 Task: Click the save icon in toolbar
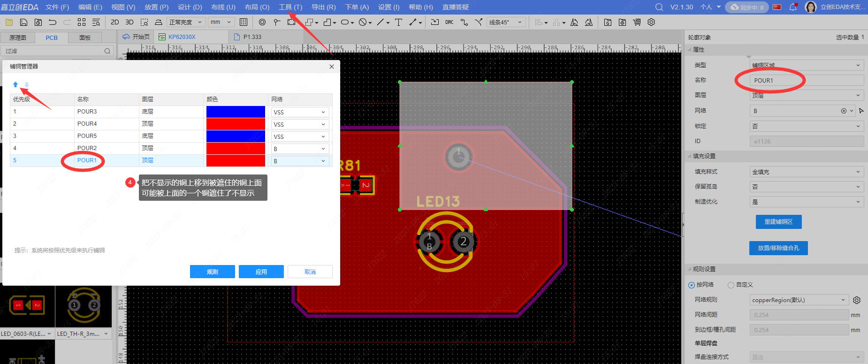click(x=23, y=22)
